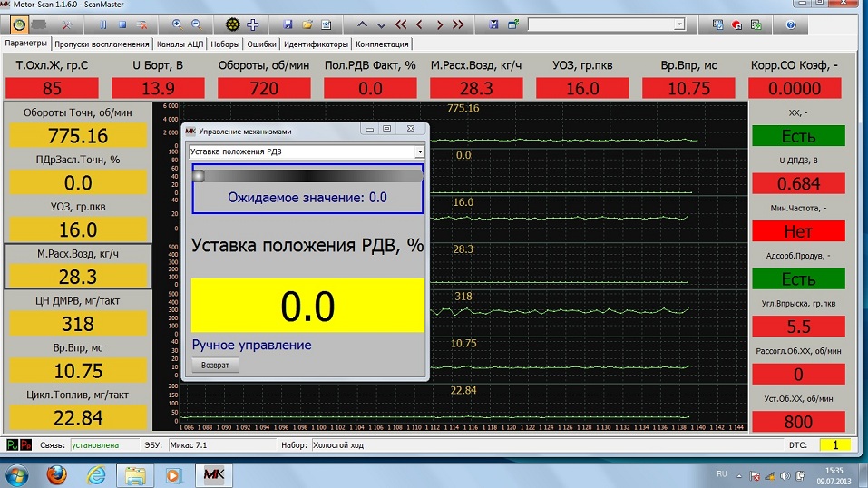
Task: Zoom in with the magnifier plus icon
Action: click(177, 24)
